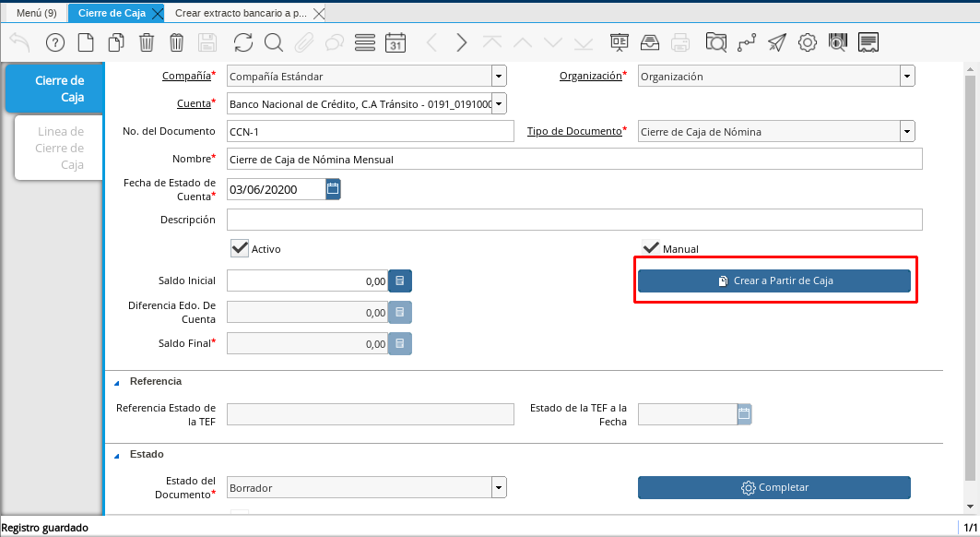Collapse the Referencia section
This screenshot has height=537, width=980.
point(117,382)
